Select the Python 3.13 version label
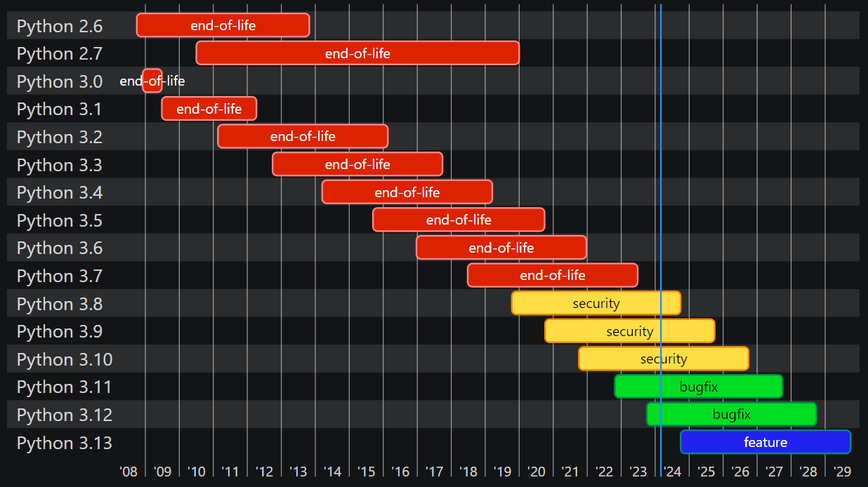868x487 pixels. tap(65, 443)
